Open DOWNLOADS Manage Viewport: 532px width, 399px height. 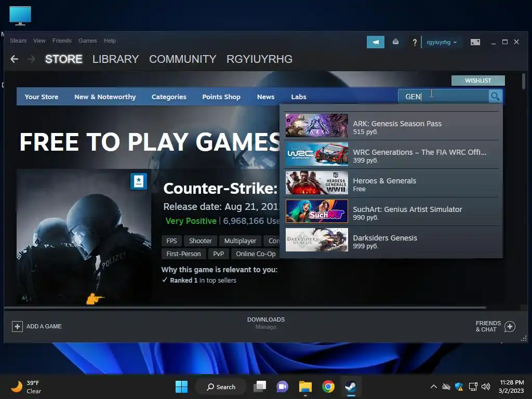(266, 323)
